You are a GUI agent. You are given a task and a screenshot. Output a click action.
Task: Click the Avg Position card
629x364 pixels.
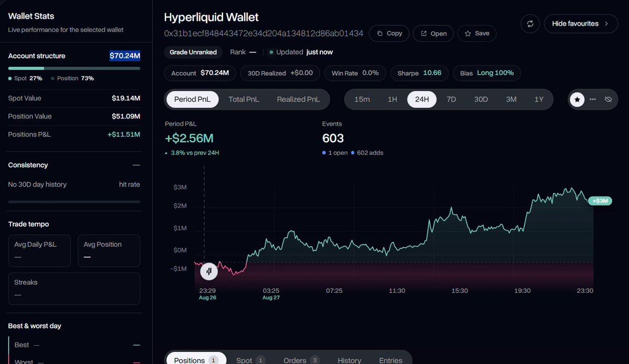(109, 250)
